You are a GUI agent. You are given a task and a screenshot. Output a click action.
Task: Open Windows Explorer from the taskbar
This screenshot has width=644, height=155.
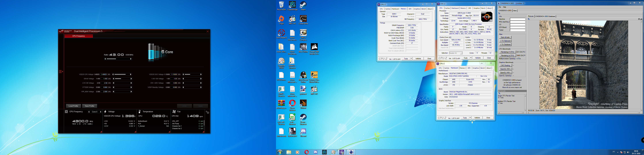pos(289,152)
